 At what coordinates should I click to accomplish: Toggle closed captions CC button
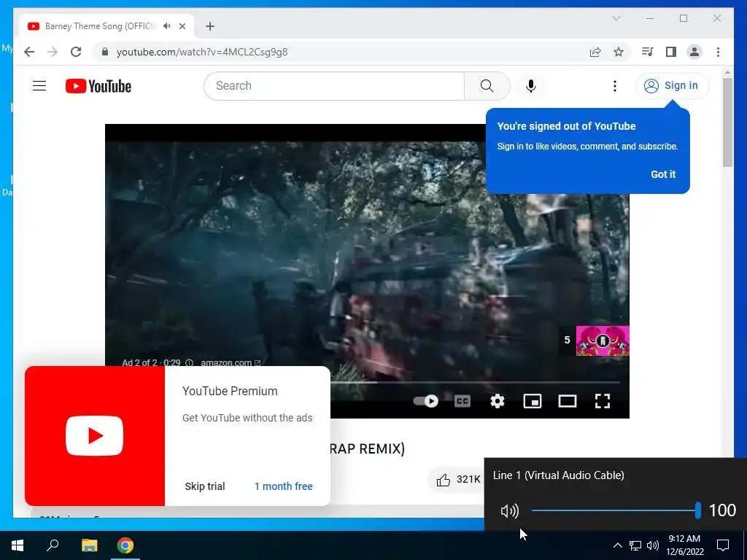tap(462, 401)
